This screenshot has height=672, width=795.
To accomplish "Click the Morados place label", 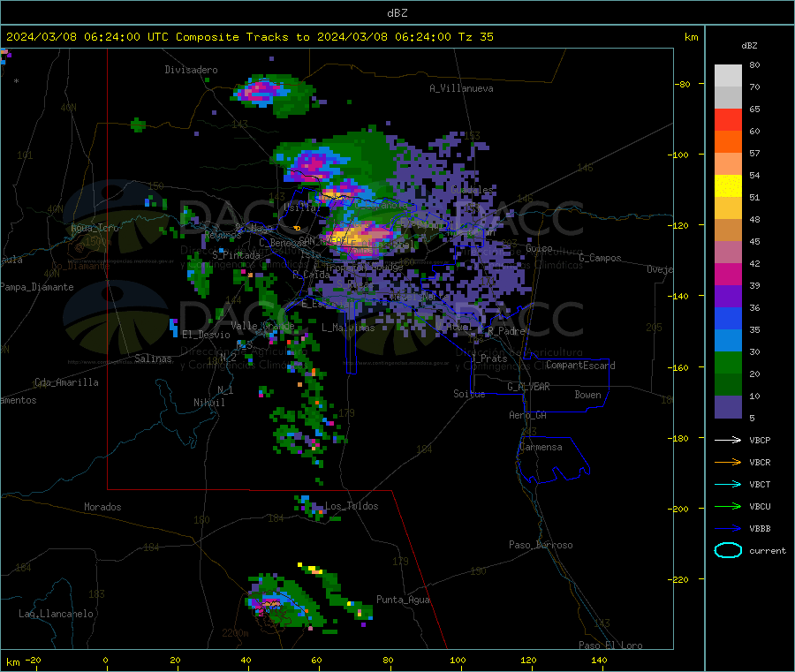I will [x=102, y=507].
